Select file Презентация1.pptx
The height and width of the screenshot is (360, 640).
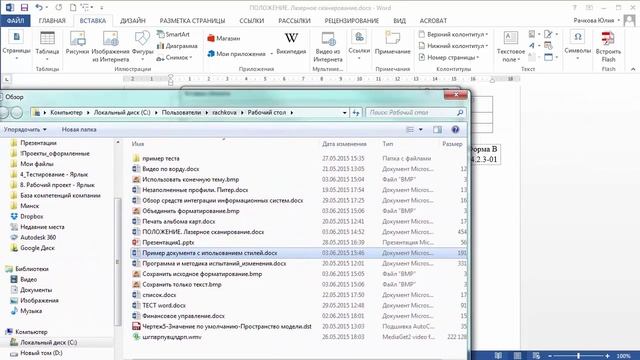click(168, 242)
